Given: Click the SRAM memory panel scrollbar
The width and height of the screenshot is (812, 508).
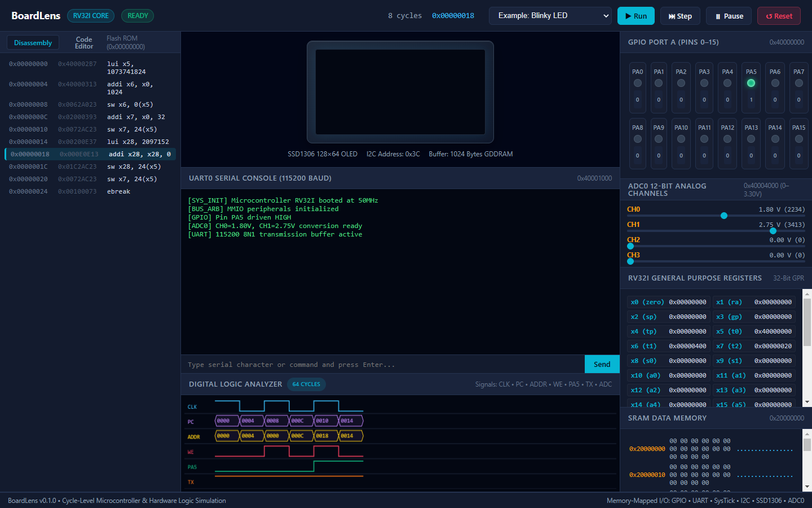Looking at the screenshot, I should click(x=807, y=460).
